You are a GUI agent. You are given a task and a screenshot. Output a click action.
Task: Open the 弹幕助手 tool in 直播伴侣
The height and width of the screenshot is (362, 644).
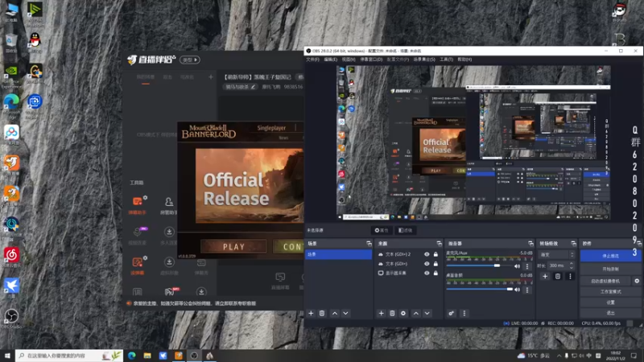coord(137,205)
